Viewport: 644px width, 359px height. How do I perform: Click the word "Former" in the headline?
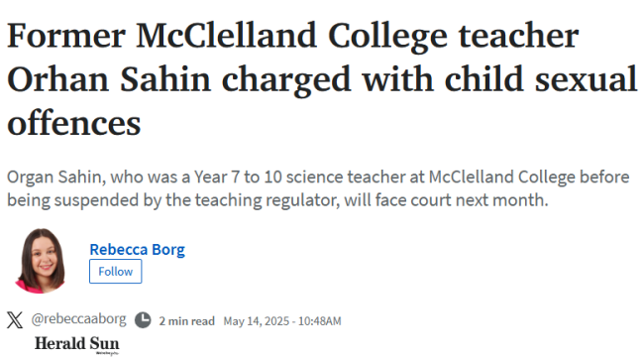[66, 36]
